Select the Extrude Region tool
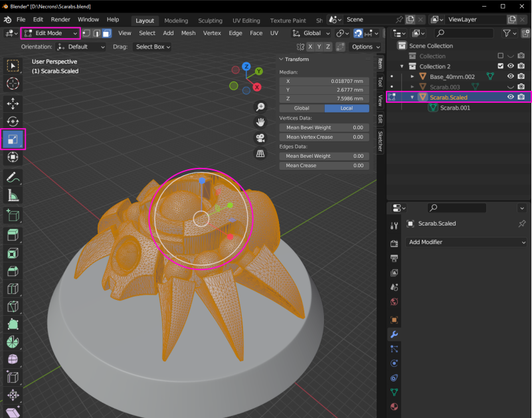 tap(13, 234)
